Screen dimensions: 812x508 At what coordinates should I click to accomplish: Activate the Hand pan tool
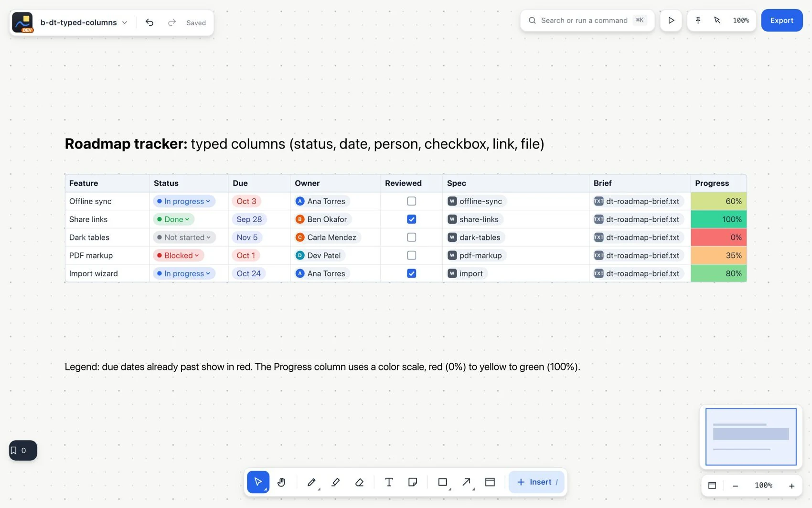[281, 482]
